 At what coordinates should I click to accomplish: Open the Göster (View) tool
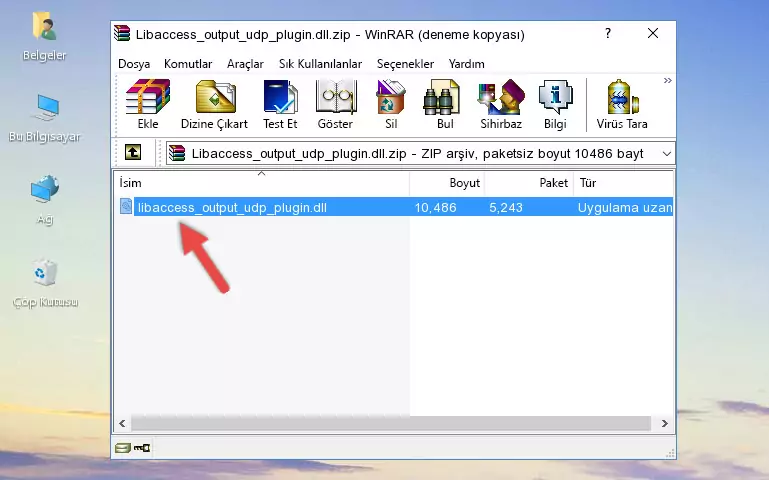(x=335, y=104)
